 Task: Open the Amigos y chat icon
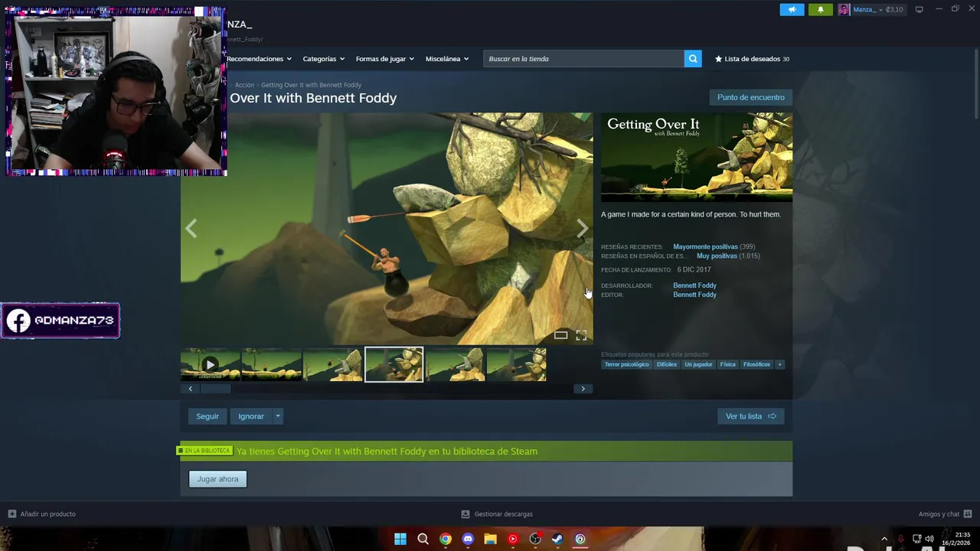point(967,514)
